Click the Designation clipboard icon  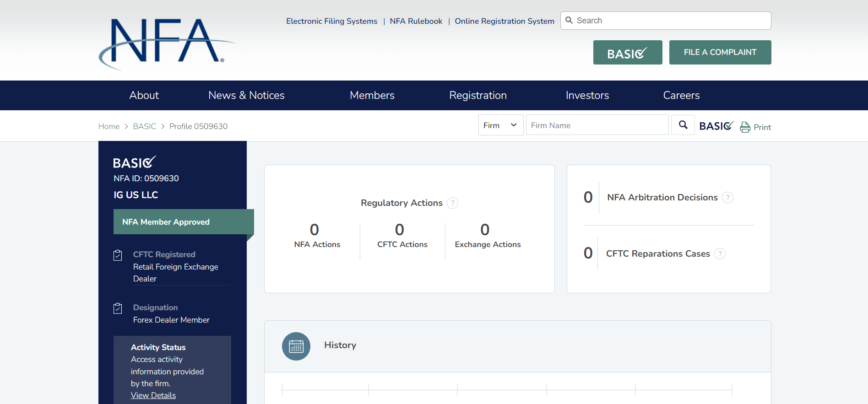(x=118, y=308)
